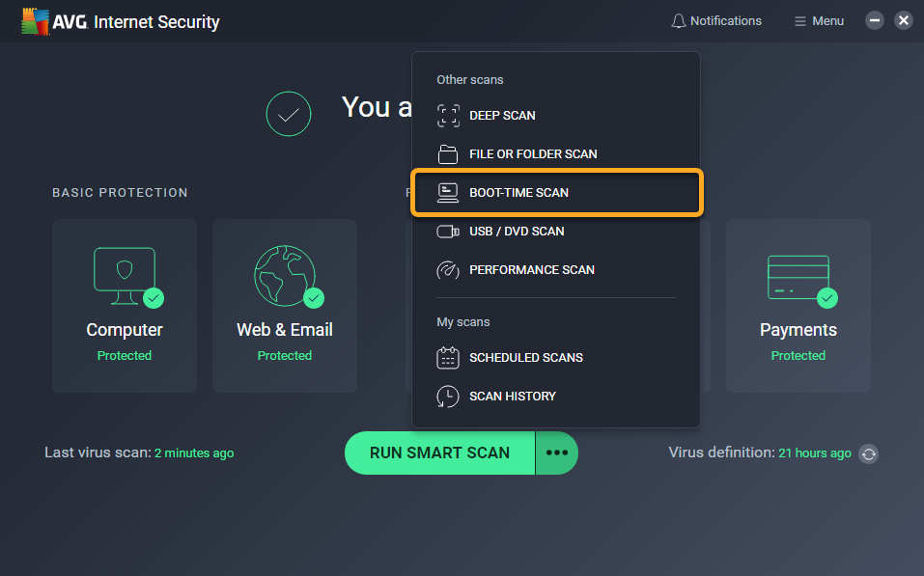Screen dimensions: 924x576
Task: Click the Web & Email protected check badge
Action: click(x=314, y=300)
